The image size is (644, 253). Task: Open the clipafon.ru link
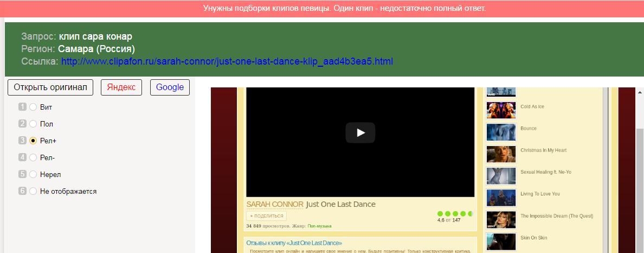pyautogui.click(x=227, y=62)
